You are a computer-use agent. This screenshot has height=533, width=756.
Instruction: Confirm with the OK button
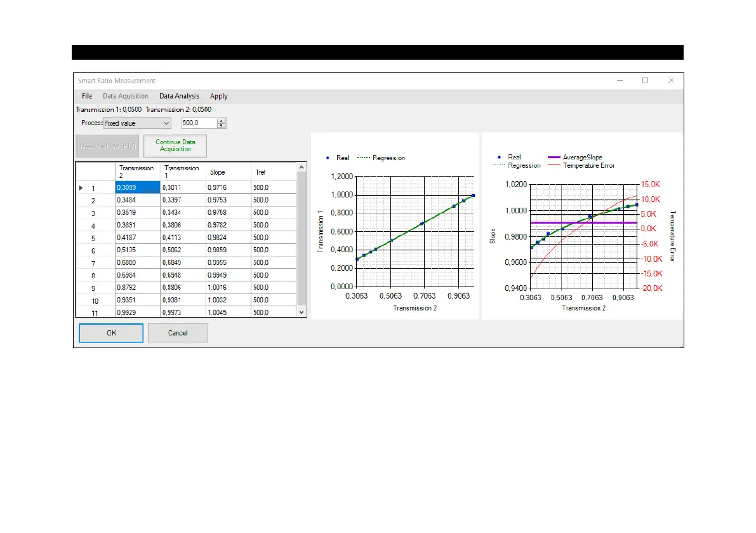point(111,333)
